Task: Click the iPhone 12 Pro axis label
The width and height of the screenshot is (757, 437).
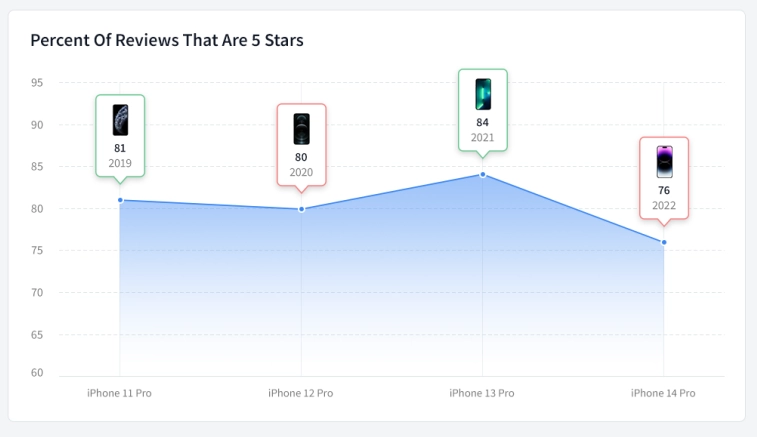Action: tap(301, 393)
